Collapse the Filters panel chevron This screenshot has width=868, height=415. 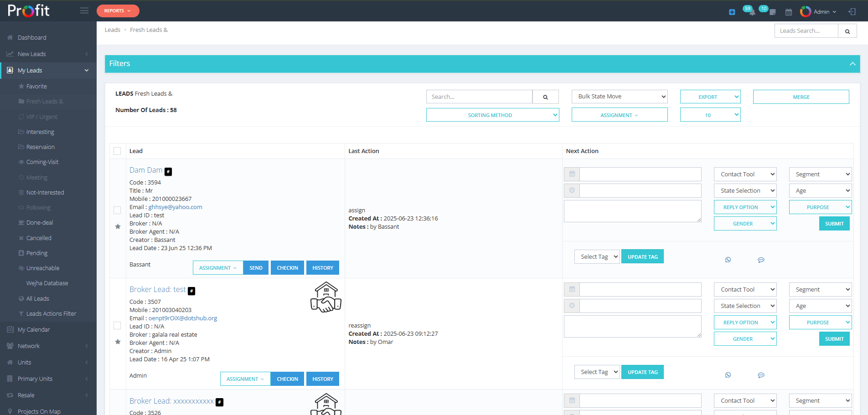(x=852, y=64)
